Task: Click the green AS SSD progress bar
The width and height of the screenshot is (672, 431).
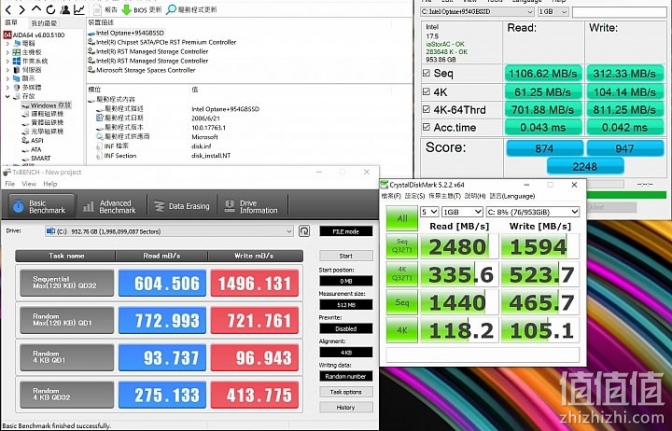Action: tap(626, 195)
